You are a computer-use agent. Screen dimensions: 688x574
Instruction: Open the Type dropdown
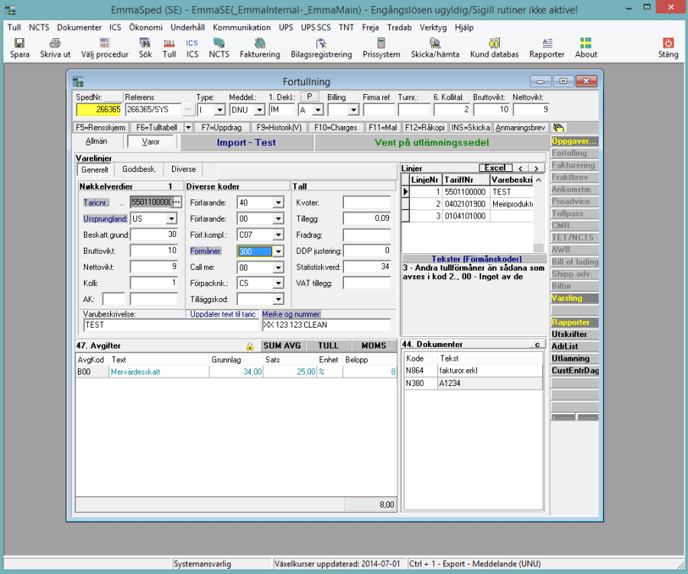click(220, 110)
